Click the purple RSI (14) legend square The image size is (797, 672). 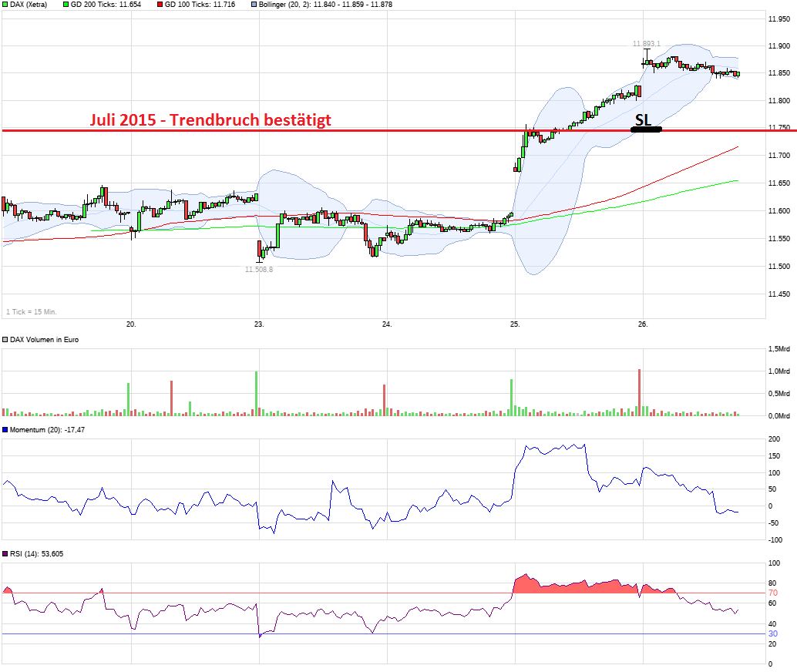5,554
